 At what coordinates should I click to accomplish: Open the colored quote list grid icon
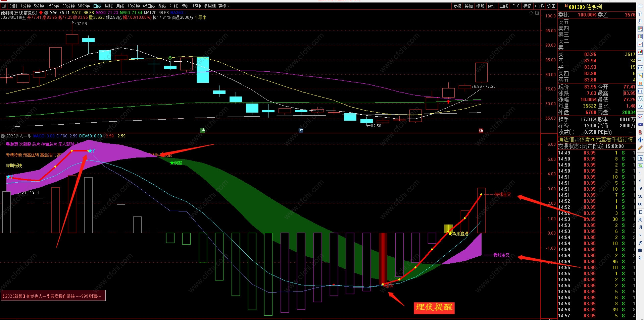640,36
